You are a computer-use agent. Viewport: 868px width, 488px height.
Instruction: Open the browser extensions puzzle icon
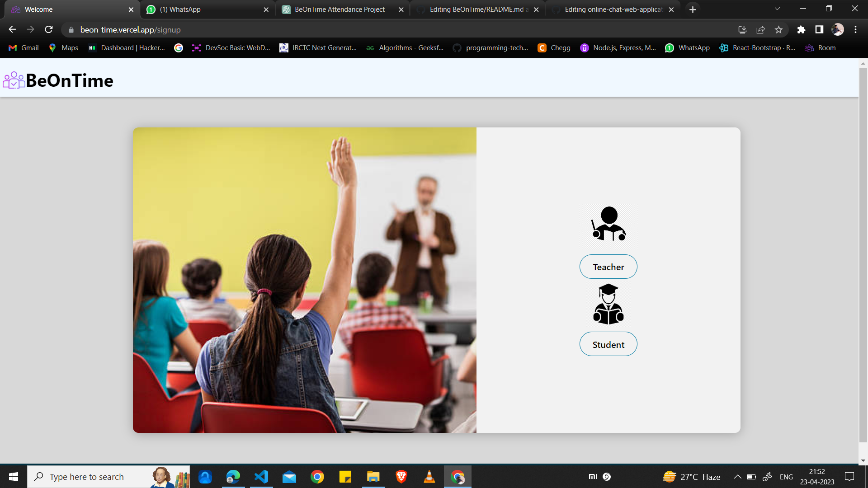(801, 30)
